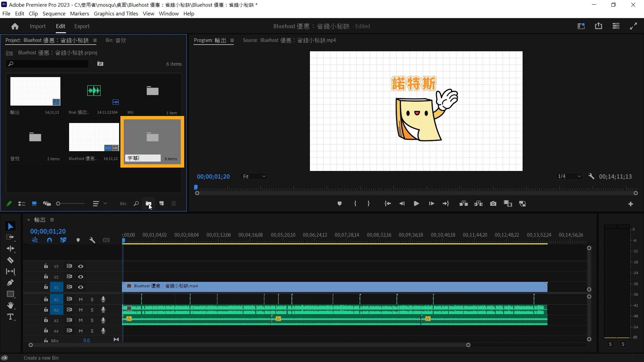Open the Fit zoom level dropdown
This screenshot has height=362, width=644.
[254, 176]
